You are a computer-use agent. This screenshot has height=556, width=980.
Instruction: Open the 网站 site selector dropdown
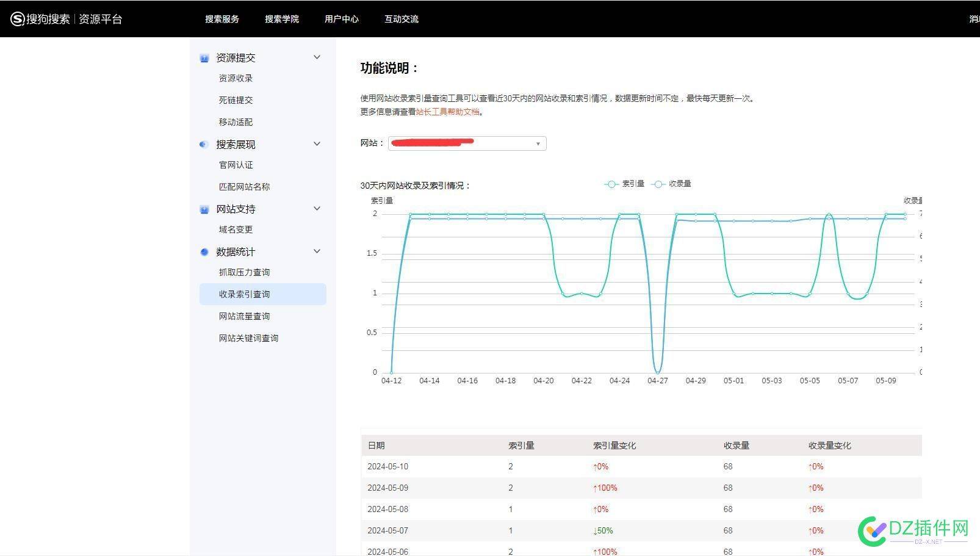(467, 143)
